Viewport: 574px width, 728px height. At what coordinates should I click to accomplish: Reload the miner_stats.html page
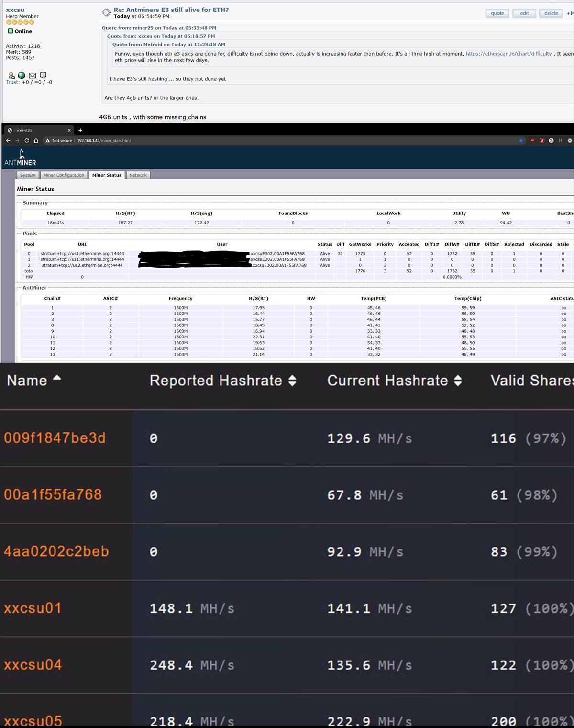pos(27,141)
